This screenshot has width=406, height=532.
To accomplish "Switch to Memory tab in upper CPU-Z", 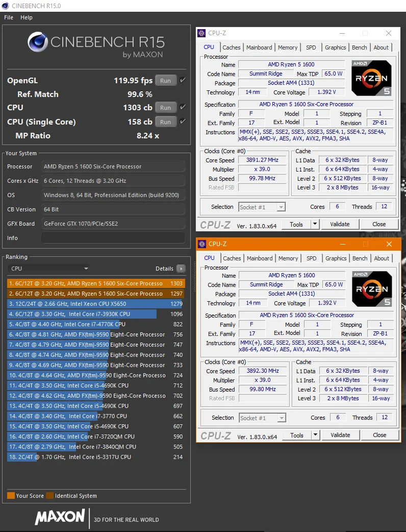I will (288, 47).
